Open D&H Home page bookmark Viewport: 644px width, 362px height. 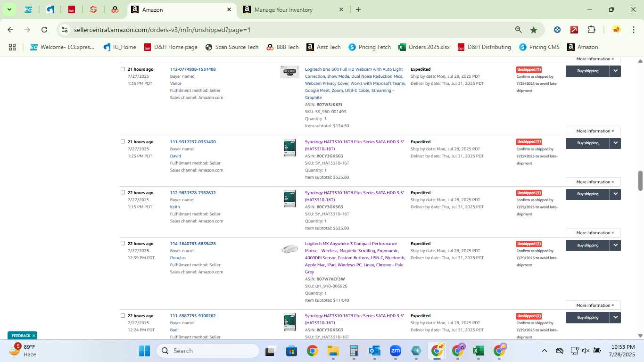171,47
